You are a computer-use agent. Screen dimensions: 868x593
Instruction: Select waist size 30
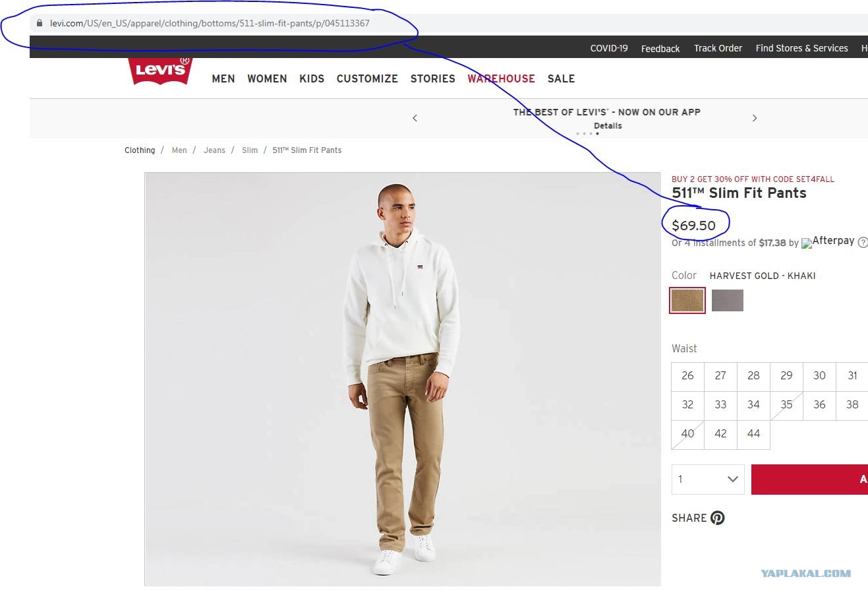click(x=819, y=376)
